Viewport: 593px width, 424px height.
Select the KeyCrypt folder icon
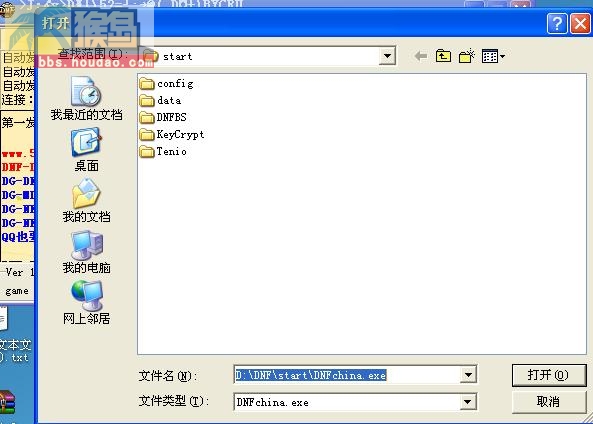click(x=147, y=134)
